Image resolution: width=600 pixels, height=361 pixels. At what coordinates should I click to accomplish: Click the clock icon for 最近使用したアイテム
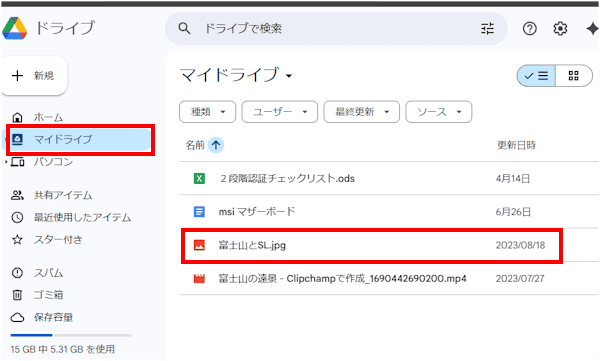click(x=17, y=217)
